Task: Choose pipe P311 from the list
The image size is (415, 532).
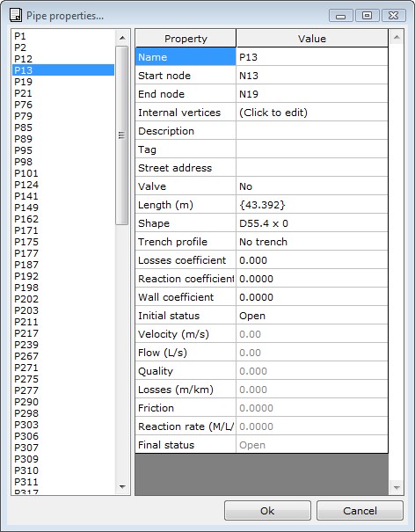Action: [26, 482]
